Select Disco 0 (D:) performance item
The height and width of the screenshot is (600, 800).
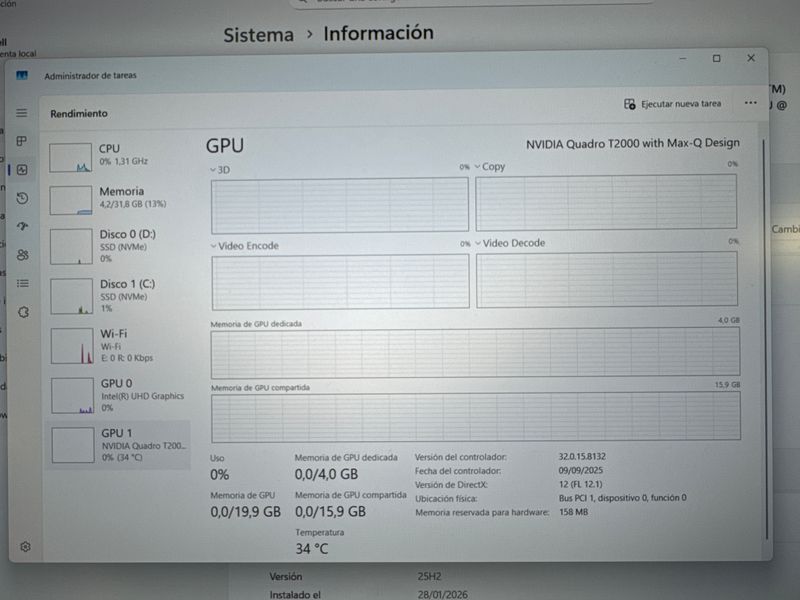pyautogui.click(x=118, y=246)
